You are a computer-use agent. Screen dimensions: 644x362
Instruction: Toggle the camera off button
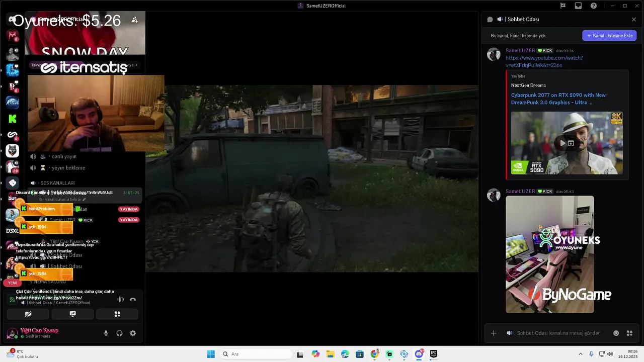[28, 314]
